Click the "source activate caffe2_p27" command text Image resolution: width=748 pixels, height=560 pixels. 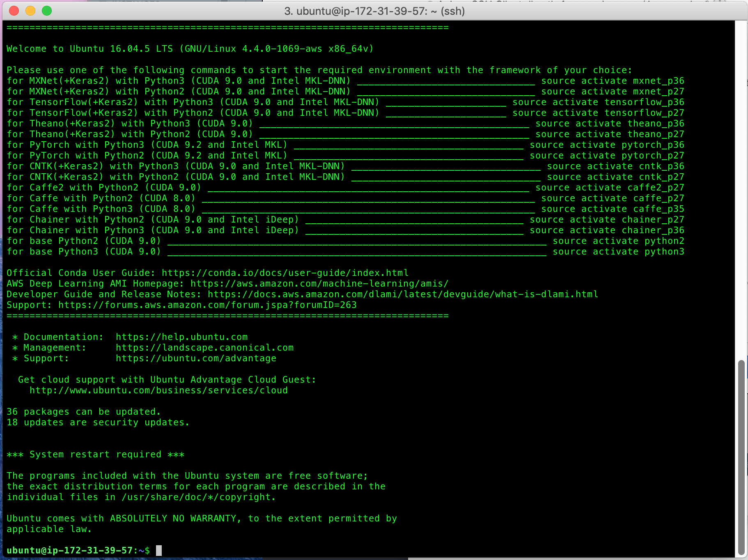pos(610,188)
